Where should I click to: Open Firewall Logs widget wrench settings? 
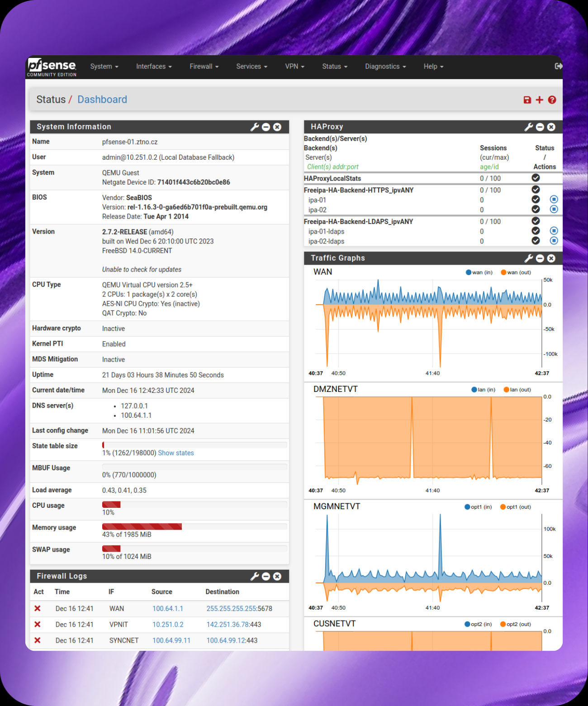coord(255,576)
